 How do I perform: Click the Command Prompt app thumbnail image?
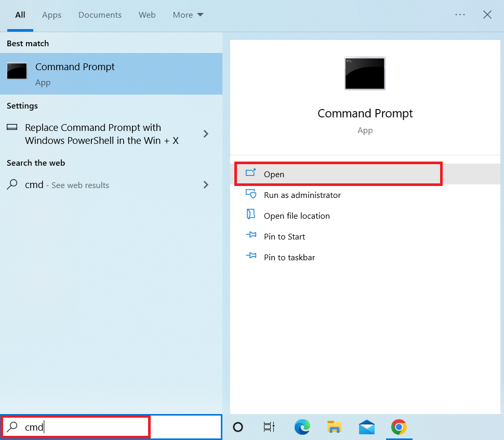point(365,73)
